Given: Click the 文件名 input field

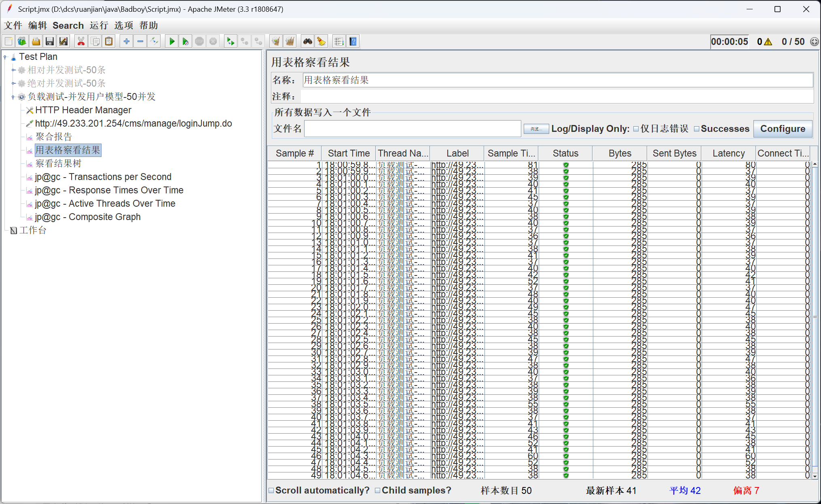Looking at the screenshot, I should pos(413,129).
